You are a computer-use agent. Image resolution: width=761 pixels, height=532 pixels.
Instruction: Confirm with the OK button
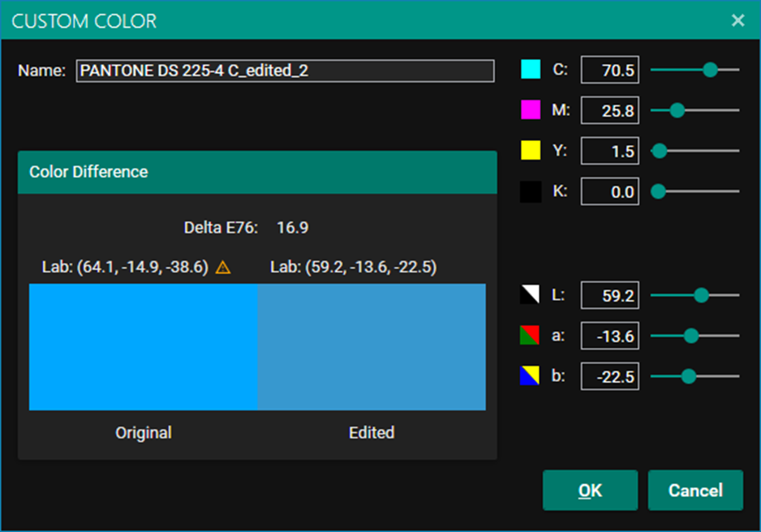click(590, 491)
